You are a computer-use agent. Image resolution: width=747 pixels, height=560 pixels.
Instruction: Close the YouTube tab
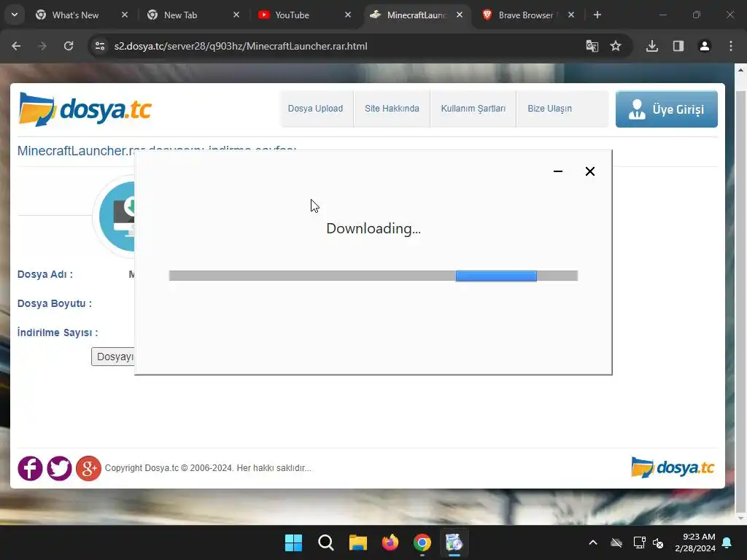[348, 15]
